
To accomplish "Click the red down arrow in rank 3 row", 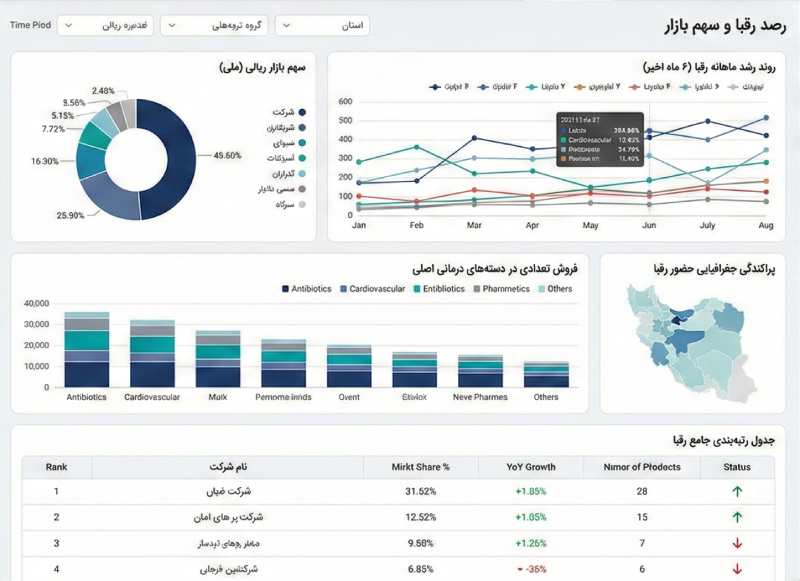I will (x=737, y=543).
